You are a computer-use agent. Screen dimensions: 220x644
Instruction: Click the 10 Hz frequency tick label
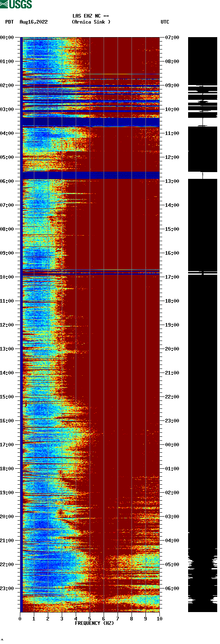coord(159,619)
